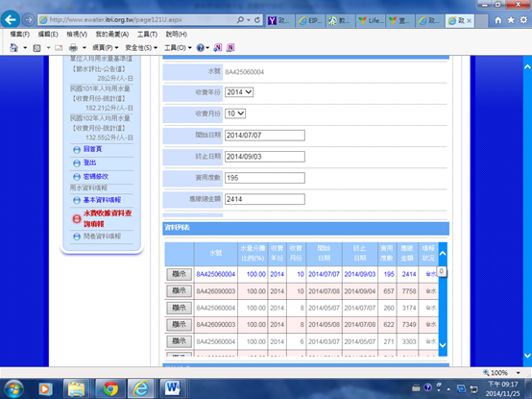Click the tray help question mark icon
Image resolution: width=532 pixels, height=399 pixels.
428,387
